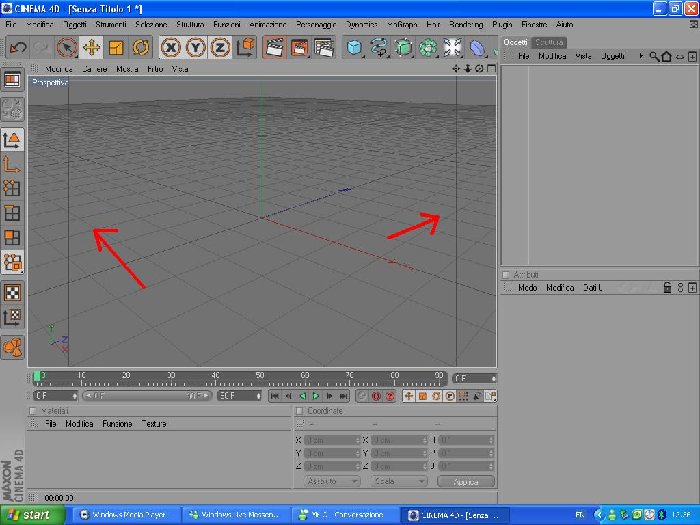700x525 pixels.
Task: Toggle Z axis lock
Action: coord(220,47)
